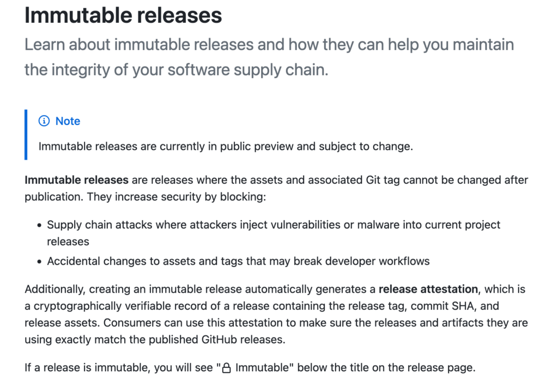The image size is (558, 392).
Task: Click the 'Supply chain attacks' bullet item
Action: (274, 233)
